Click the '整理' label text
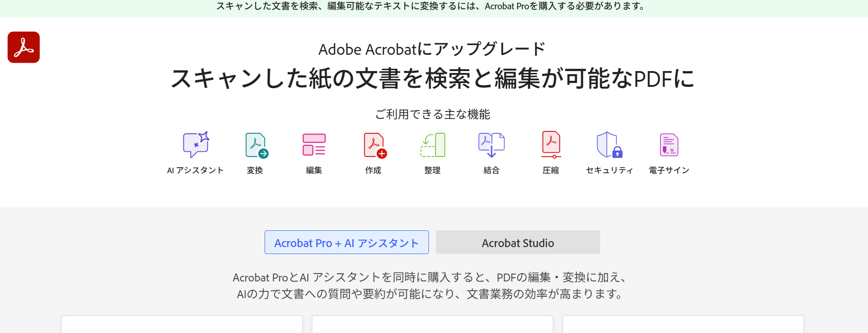The image size is (868, 333). coord(433,170)
